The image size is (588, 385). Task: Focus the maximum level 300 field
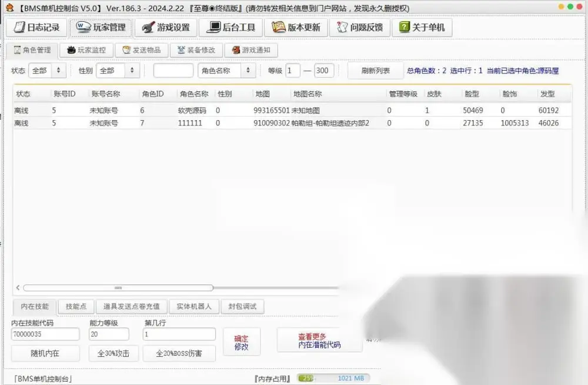click(324, 71)
